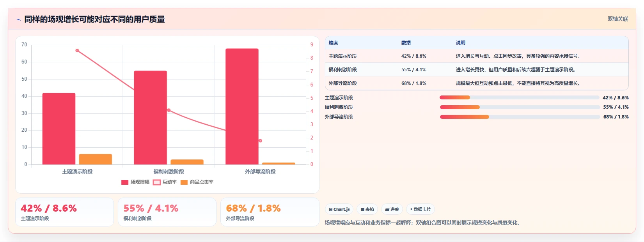Screen dimensions: 644x242
Task: Click the 维度 column header
Action: coord(333,43)
